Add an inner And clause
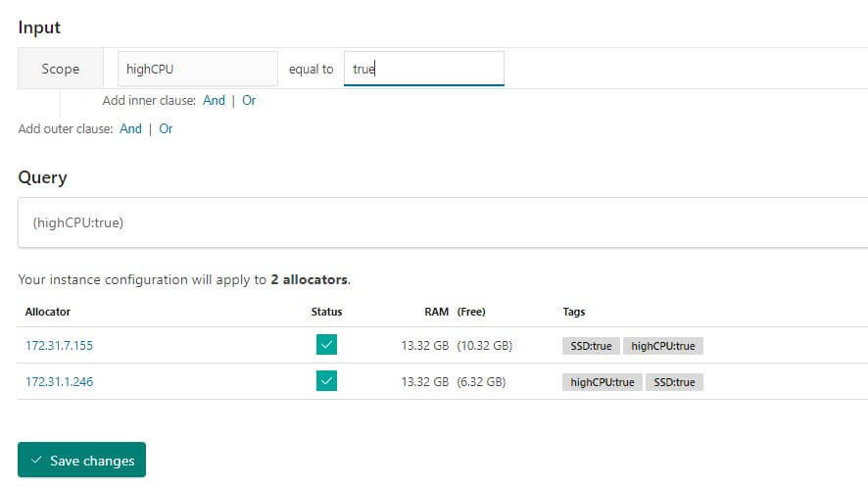 pyautogui.click(x=214, y=100)
